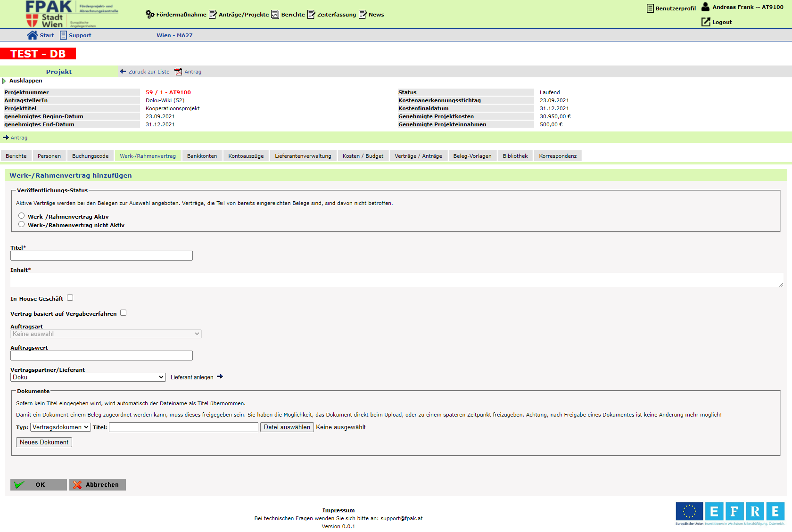Screen dimensions: 792x532
Task: Open the Korrespondenz tab
Action: 558,156
